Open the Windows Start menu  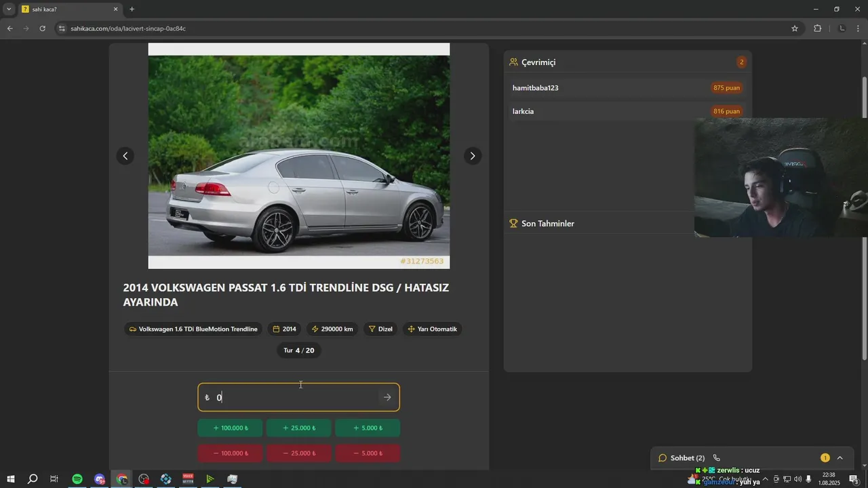tap(10, 479)
